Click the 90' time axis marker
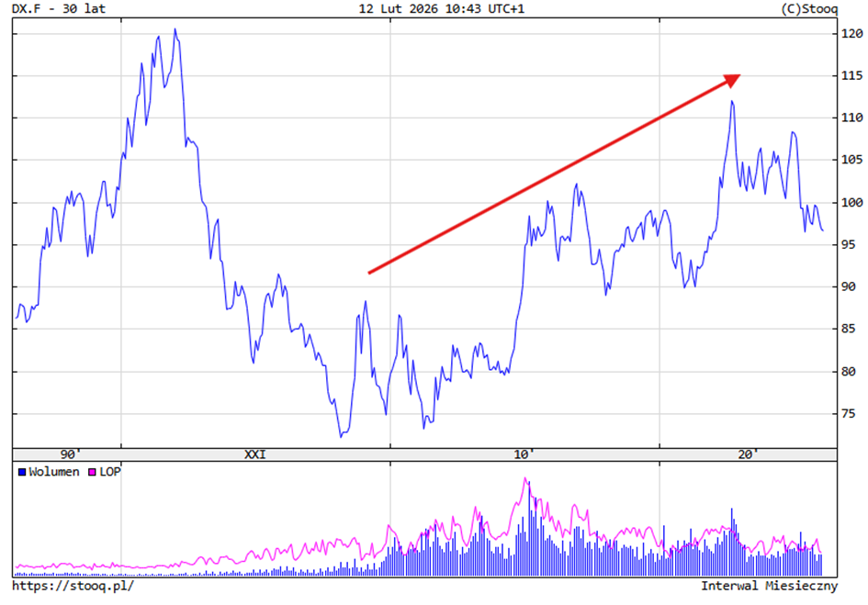 pos(71,454)
